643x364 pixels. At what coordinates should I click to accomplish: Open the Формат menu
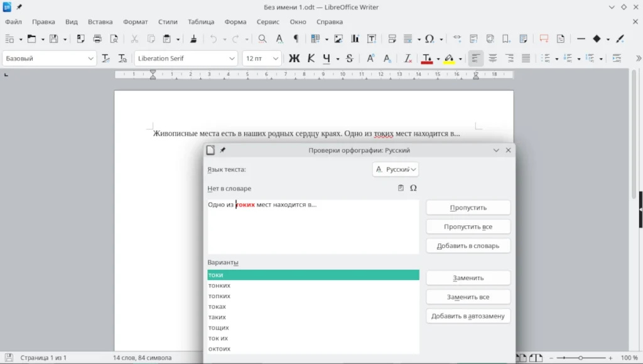click(136, 22)
